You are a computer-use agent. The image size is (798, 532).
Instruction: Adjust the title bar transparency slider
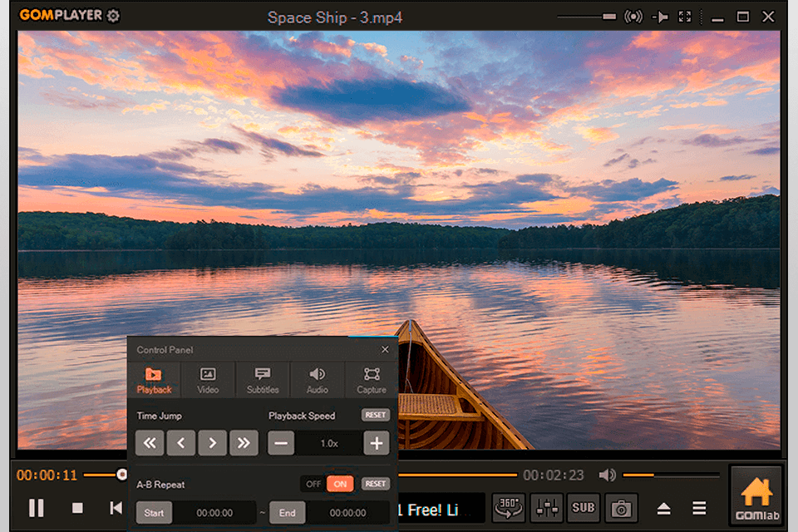587,17
